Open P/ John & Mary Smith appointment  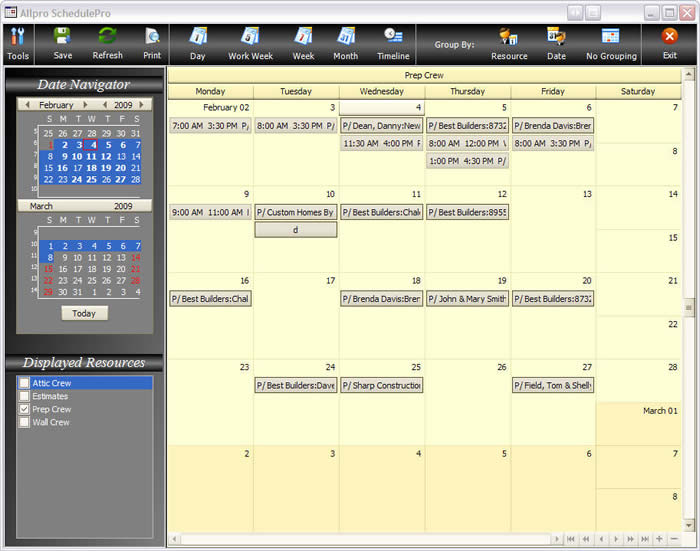click(467, 299)
